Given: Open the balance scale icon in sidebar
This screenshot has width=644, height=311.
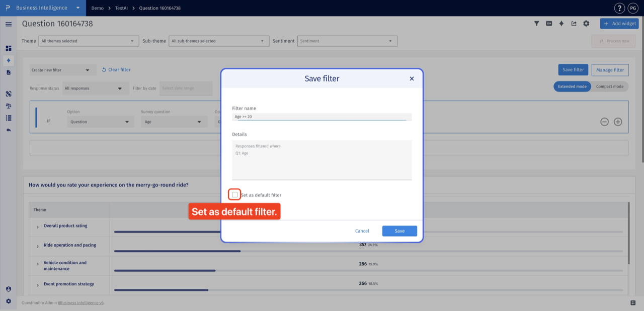Looking at the screenshot, I should point(9,106).
